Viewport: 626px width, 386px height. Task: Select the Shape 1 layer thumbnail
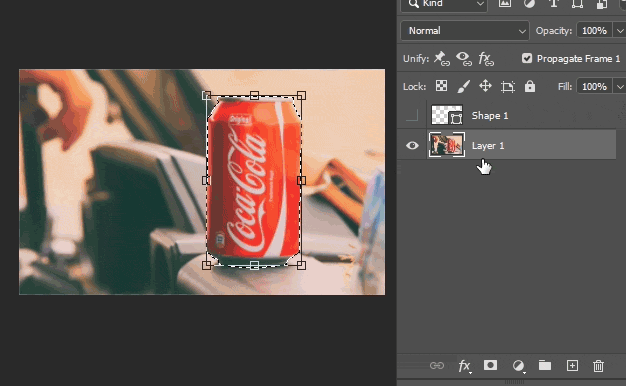tap(447, 115)
